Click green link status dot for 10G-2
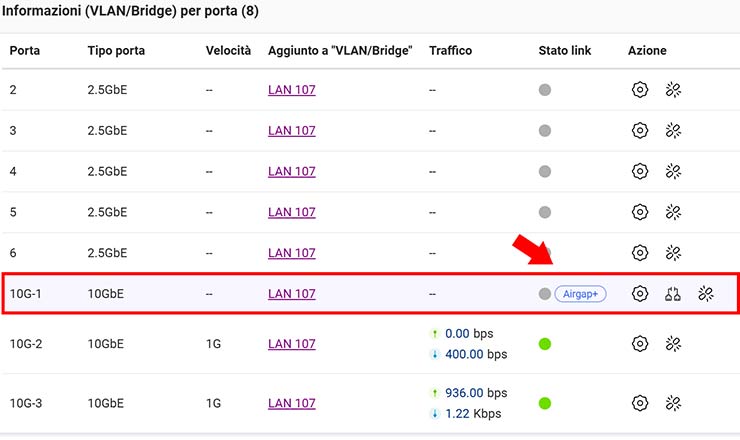 [x=545, y=344]
